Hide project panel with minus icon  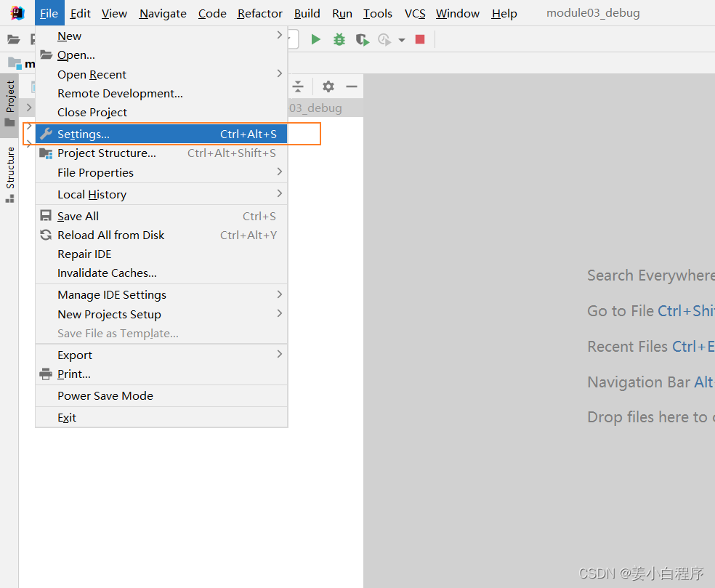[x=352, y=86]
